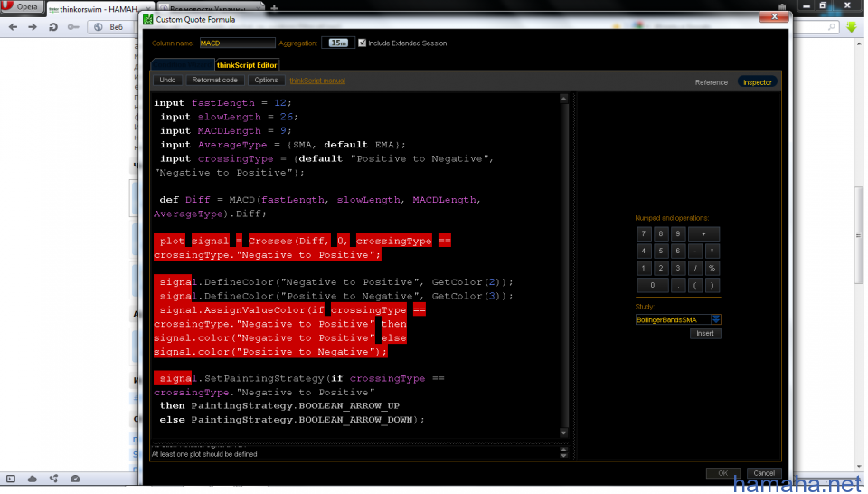This screenshot has width=868, height=494.
Task: Click the minus operator key
Action: pos(694,251)
